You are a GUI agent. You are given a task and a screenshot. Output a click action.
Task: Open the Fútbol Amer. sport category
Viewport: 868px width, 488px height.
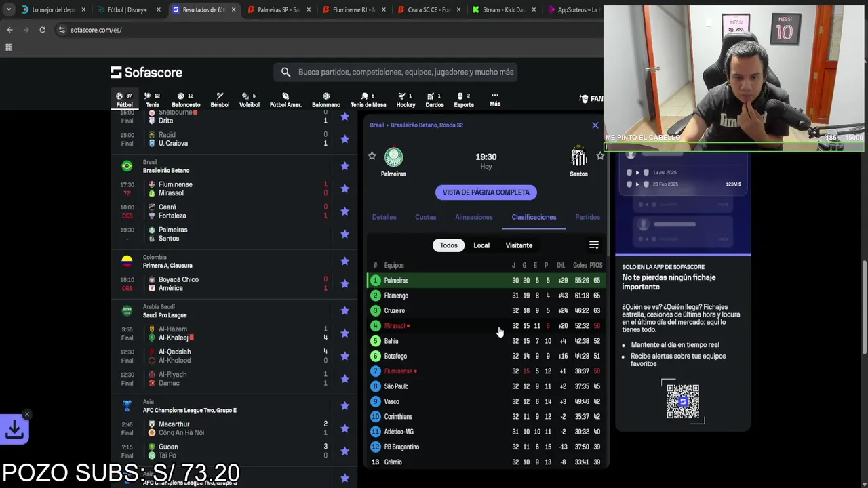point(285,100)
